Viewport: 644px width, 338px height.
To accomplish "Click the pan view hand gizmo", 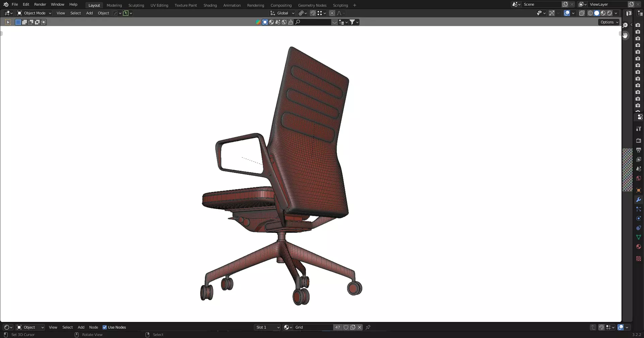I will pos(625,35).
